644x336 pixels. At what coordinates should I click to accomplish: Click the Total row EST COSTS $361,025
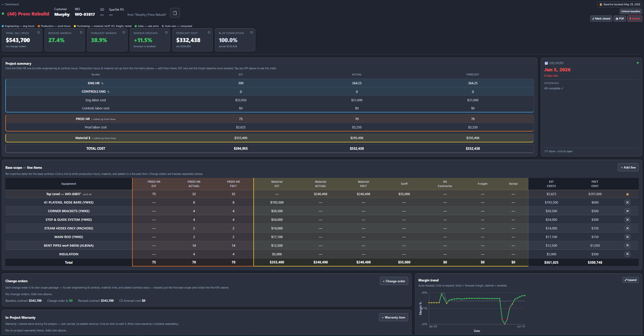pos(551,262)
